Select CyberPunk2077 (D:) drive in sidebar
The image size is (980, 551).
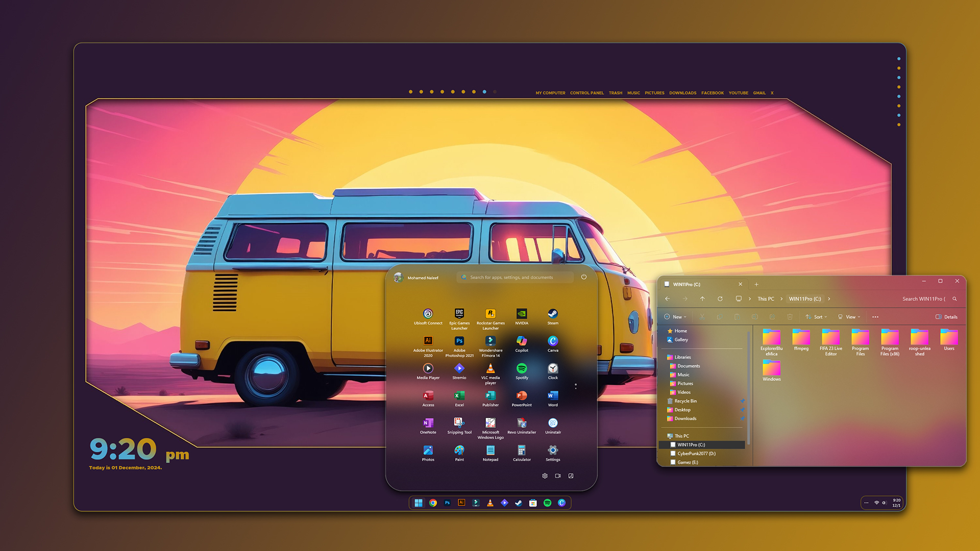693,454
